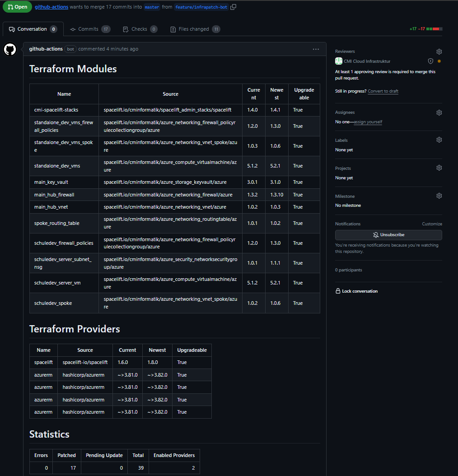The height and width of the screenshot is (476, 458).
Task: Switch to the Files changed tab
Action: pyautogui.click(x=195, y=29)
